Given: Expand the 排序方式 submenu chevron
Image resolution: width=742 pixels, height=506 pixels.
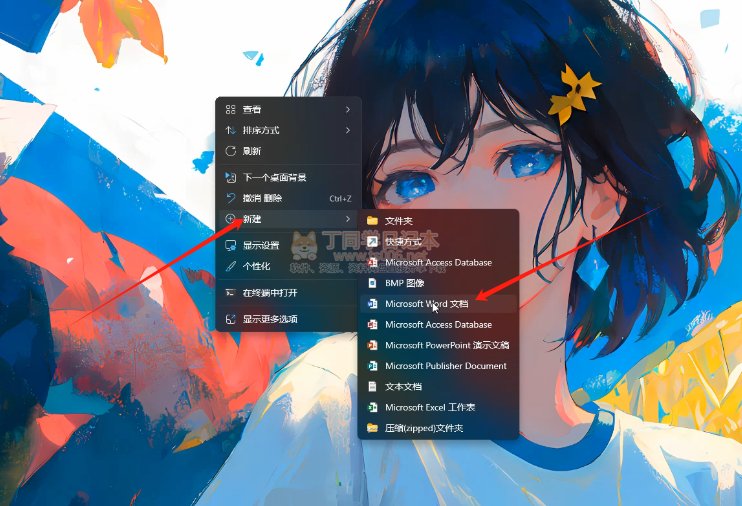Looking at the screenshot, I should pyautogui.click(x=348, y=130).
